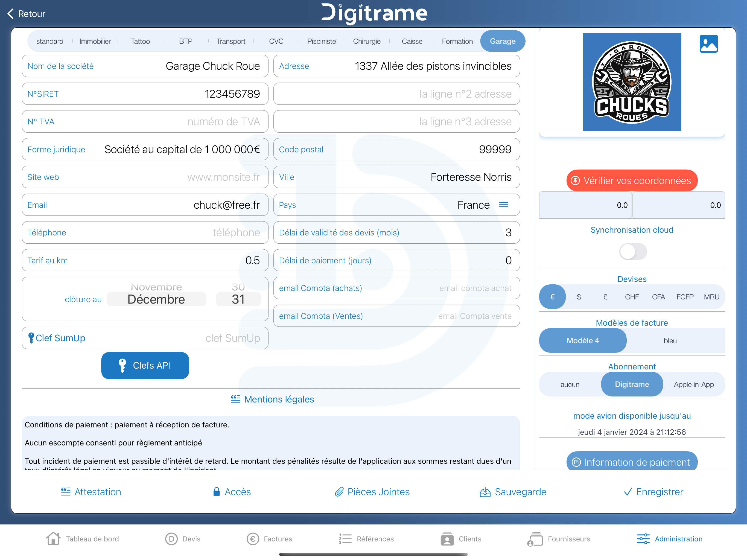
Task: Click the Mentions légales quote icon
Action: (235, 399)
